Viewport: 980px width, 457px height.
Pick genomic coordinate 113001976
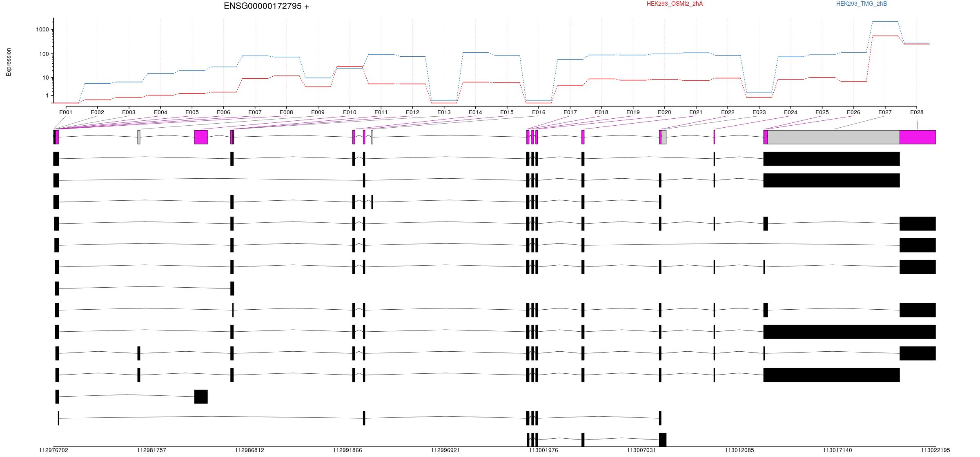(543, 450)
